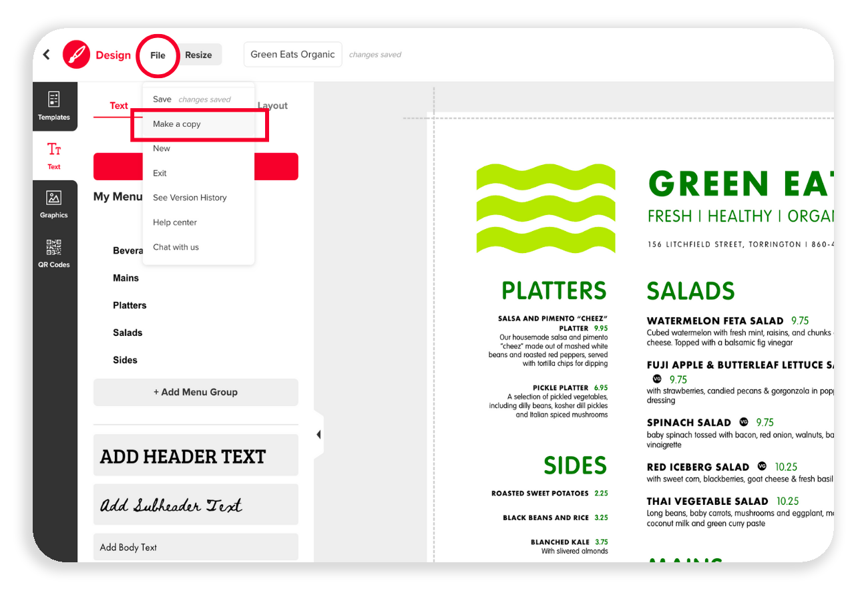Select the green wavy logo graphic
Screen dimensions: 868x601
pyautogui.click(x=546, y=208)
